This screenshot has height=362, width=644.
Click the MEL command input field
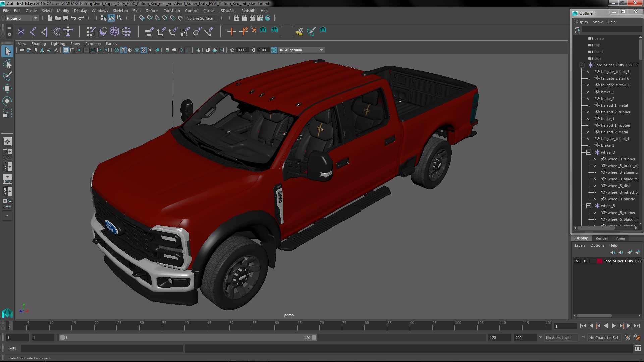click(102, 349)
